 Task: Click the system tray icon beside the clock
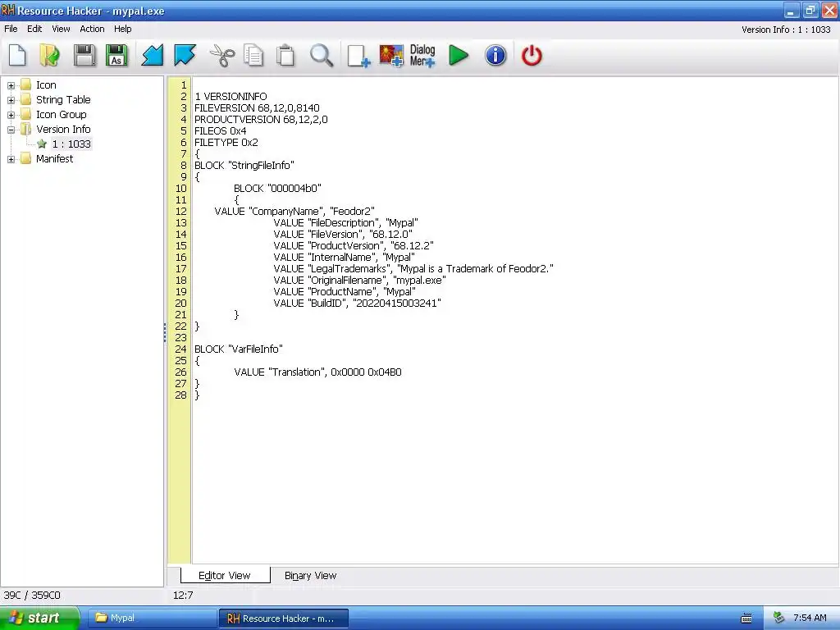click(x=778, y=619)
